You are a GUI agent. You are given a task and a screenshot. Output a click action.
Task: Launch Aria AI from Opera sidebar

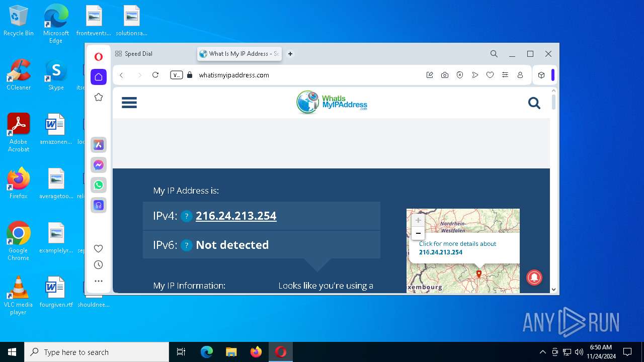pos(99,145)
